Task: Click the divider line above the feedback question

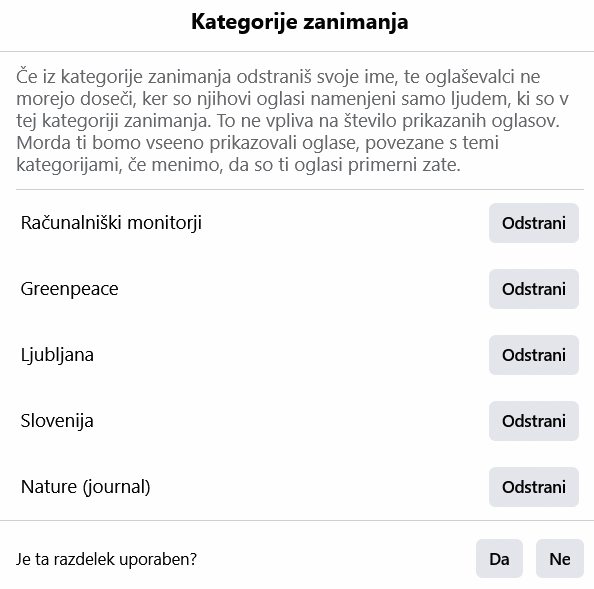Action: [x=297, y=520]
